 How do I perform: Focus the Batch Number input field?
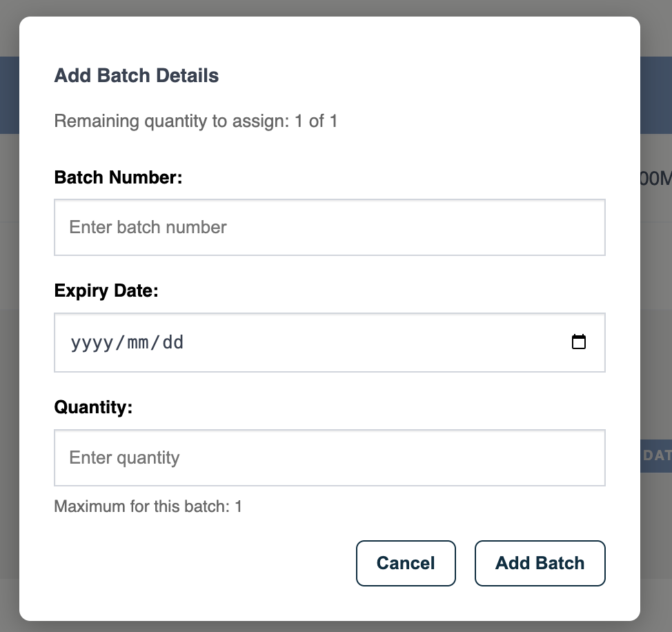coord(330,227)
